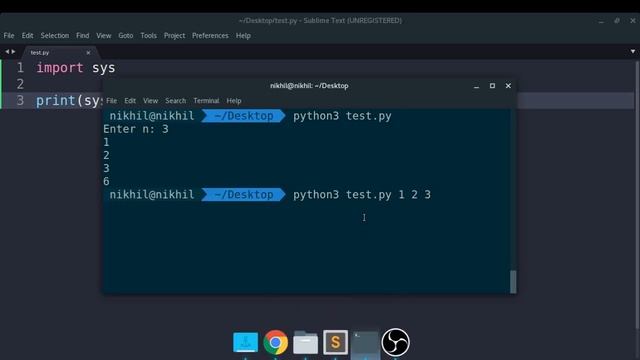
Task: Open the Preferences menu
Action: 210,36
